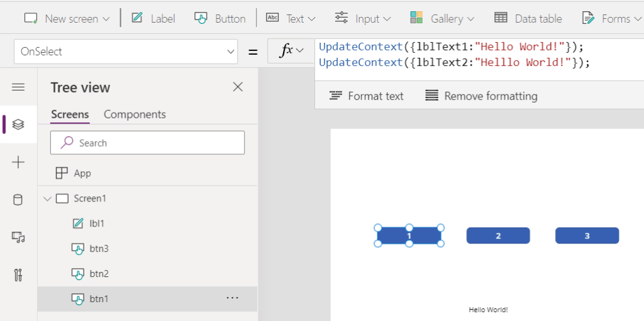The width and height of the screenshot is (644, 321).
Task: Switch to the Components tab
Action: point(135,114)
